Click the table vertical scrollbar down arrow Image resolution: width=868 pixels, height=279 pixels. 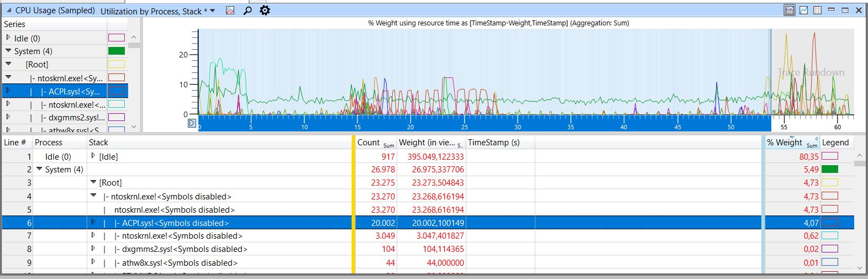[859, 268]
